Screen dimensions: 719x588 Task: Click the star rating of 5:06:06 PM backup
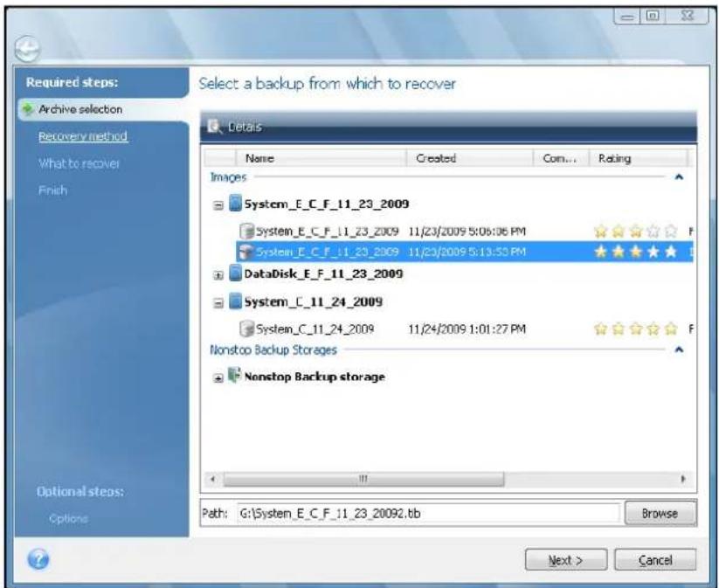pos(635,231)
